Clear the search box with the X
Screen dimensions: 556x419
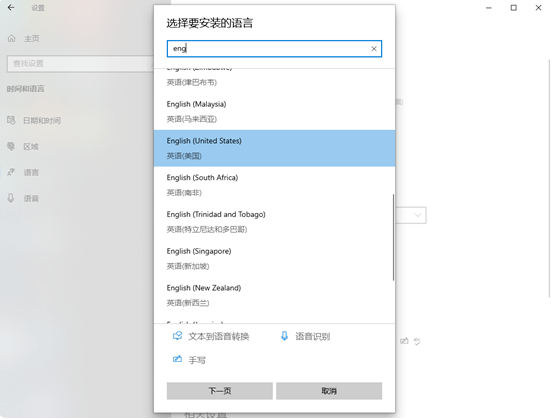[374, 49]
